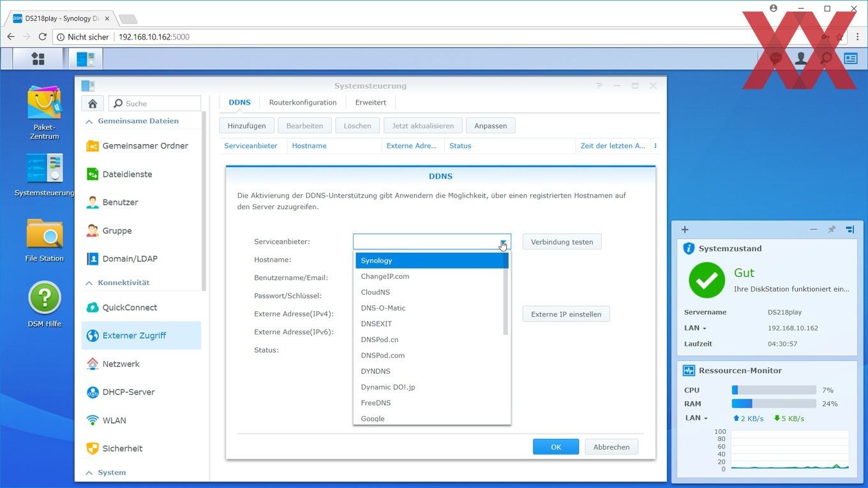Open the DSM main menu grid icon
This screenshot has height=488, width=868.
(38, 59)
